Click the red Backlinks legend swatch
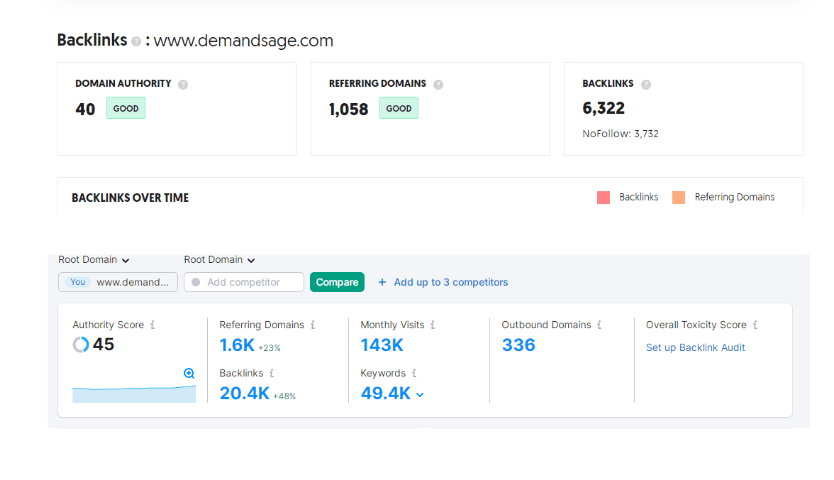Viewport: 834px width, 480px height. point(603,197)
